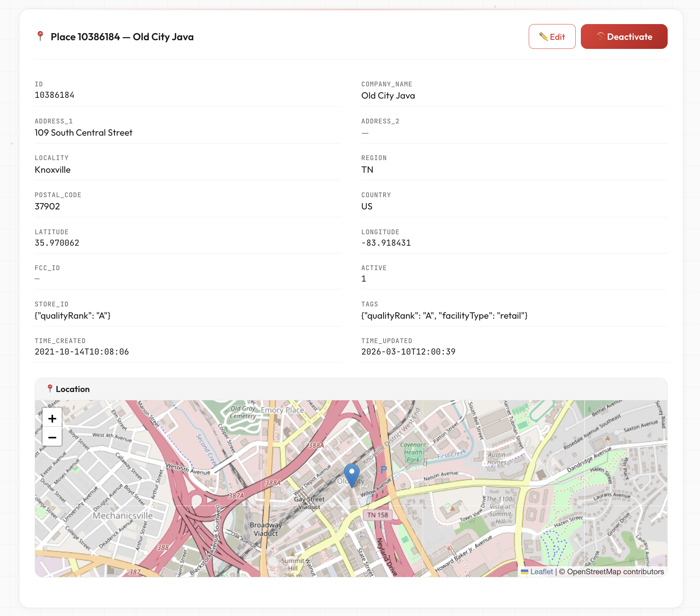
Task: Click the pin icon beside Location heading
Action: (50, 389)
